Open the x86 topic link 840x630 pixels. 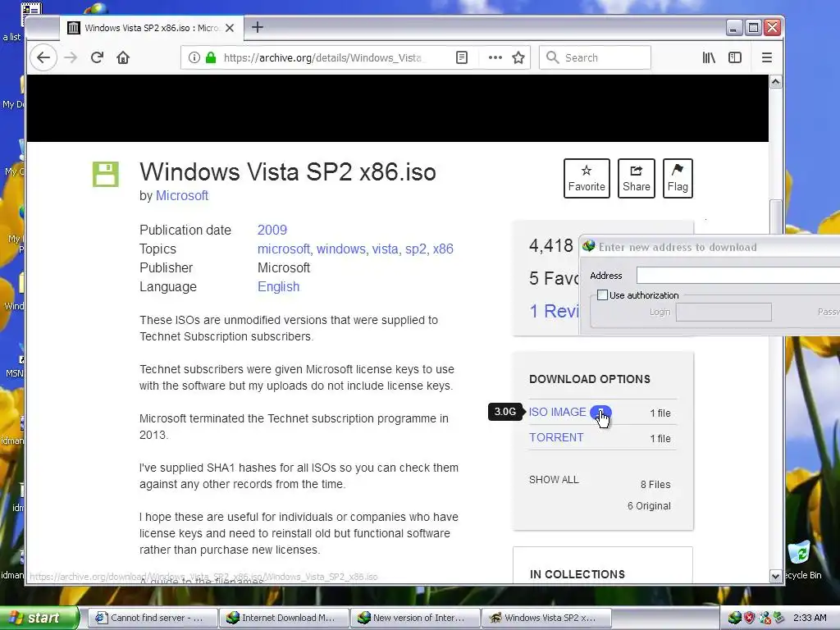pyautogui.click(x=443, y=249)
